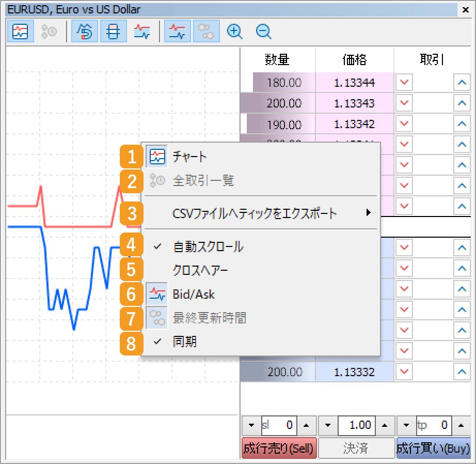Toggle the auto scroll toolbar icon
The width and height of the screenshot is (476, 464).
[x=84, y=31]
